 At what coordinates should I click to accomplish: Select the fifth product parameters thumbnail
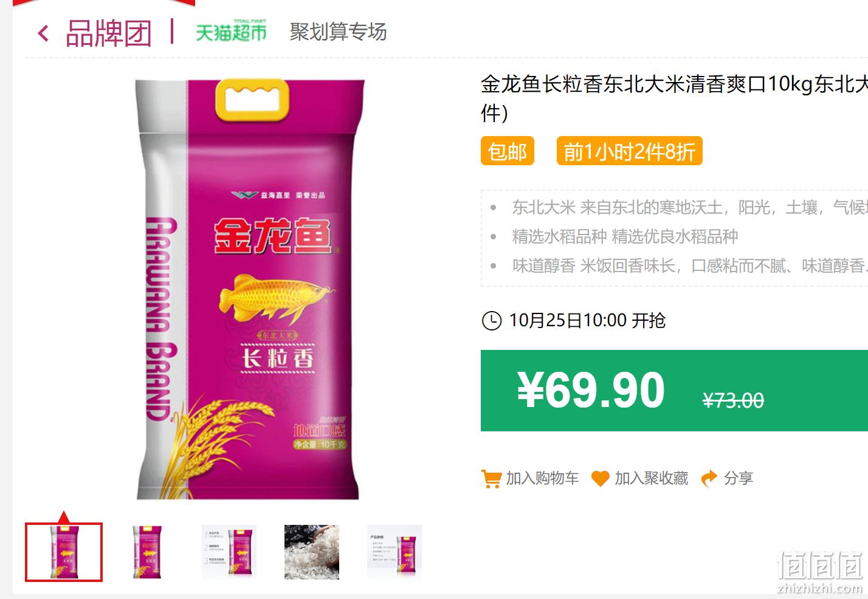[394, 552]
